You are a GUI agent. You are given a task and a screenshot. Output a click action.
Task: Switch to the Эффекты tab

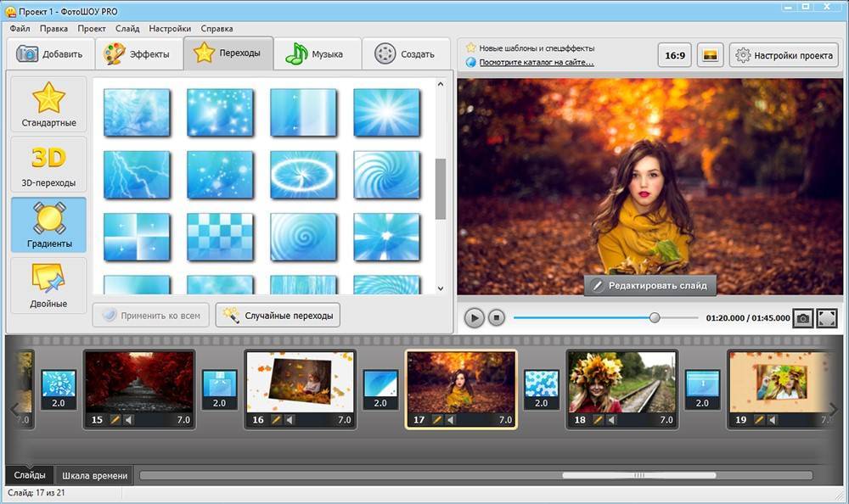[139, 53]
